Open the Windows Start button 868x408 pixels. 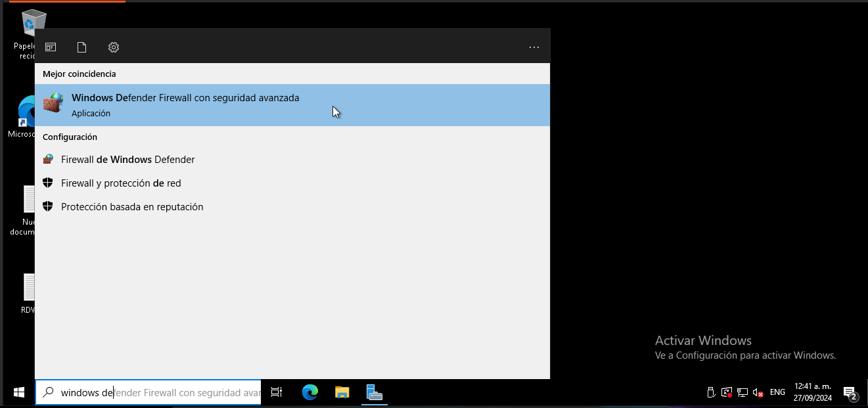click(19, 393)
